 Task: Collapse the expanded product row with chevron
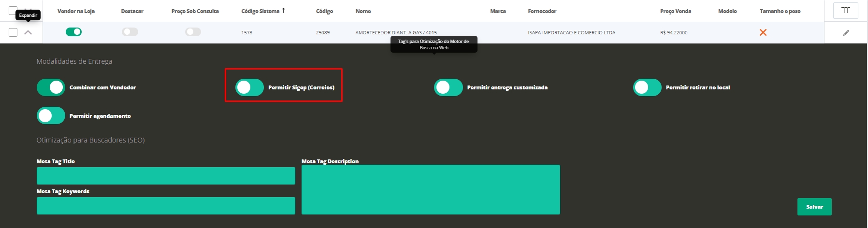(28, 32)
